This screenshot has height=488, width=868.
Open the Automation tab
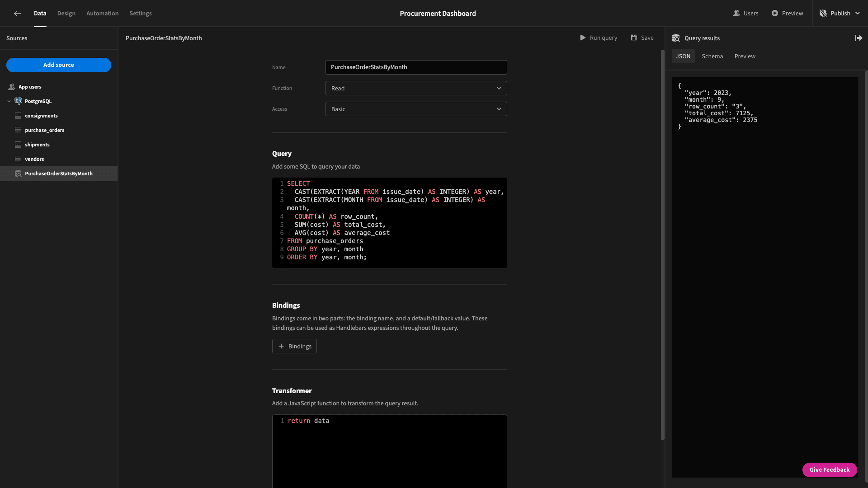click(103, 14)
